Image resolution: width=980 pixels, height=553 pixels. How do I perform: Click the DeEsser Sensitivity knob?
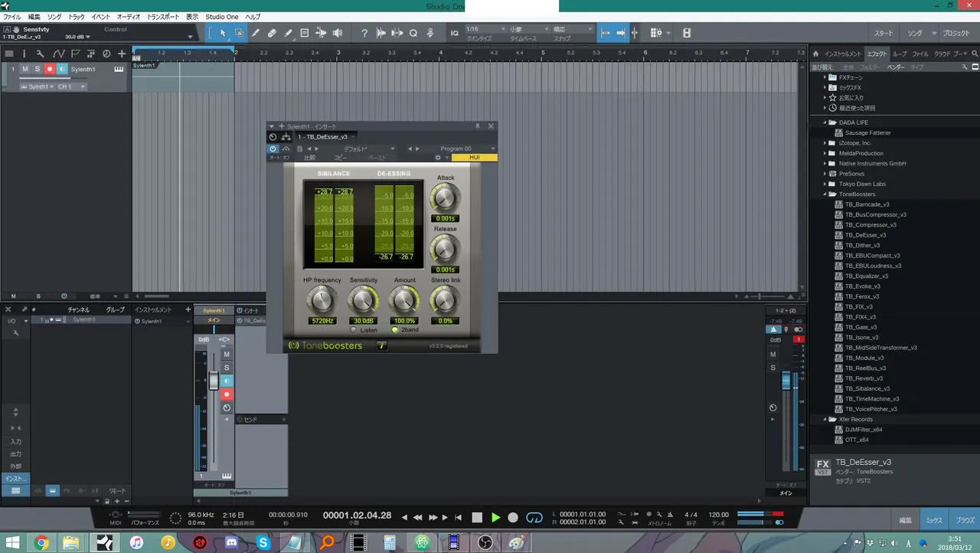point(363,299)
